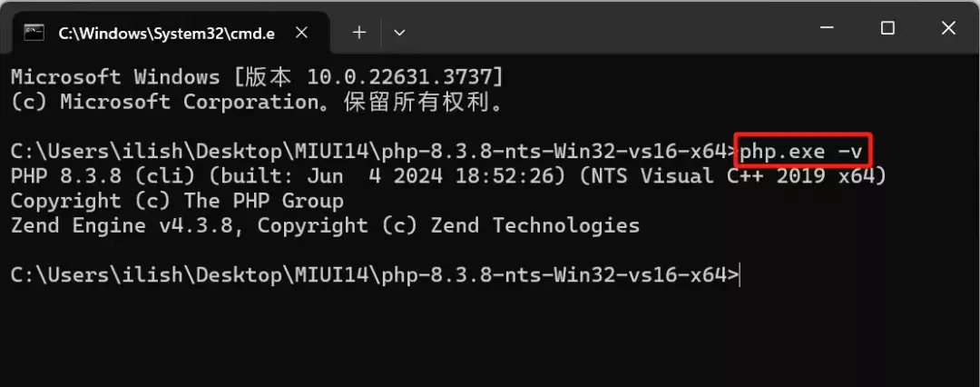Expand the new tab profile dropdown
The image size is (980, 387).
(399, 32)
